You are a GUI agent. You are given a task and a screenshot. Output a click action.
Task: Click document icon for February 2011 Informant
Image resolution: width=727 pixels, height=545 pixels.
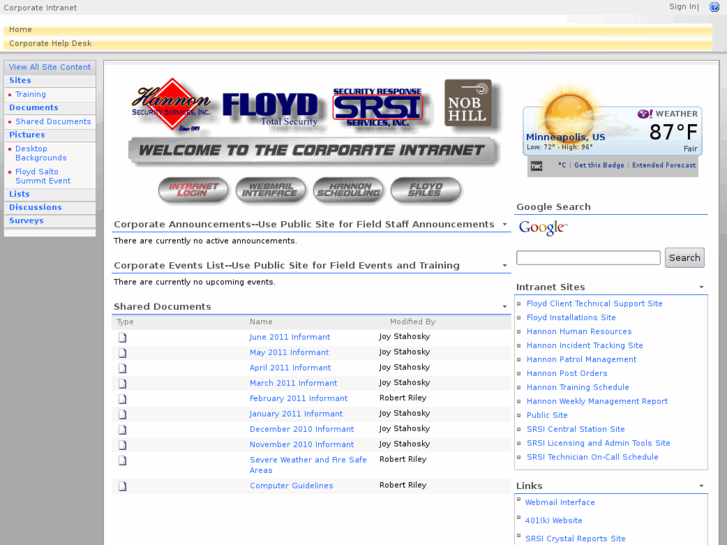tap(122, 399)
